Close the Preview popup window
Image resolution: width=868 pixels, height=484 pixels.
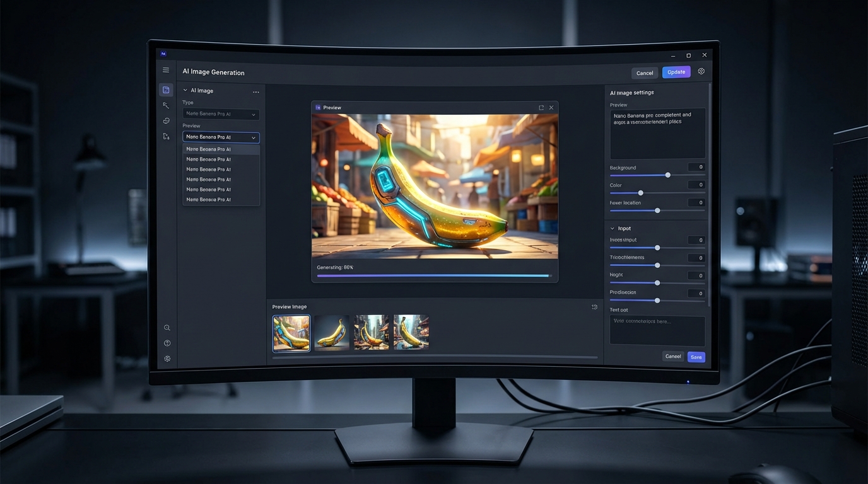(551, 108)
